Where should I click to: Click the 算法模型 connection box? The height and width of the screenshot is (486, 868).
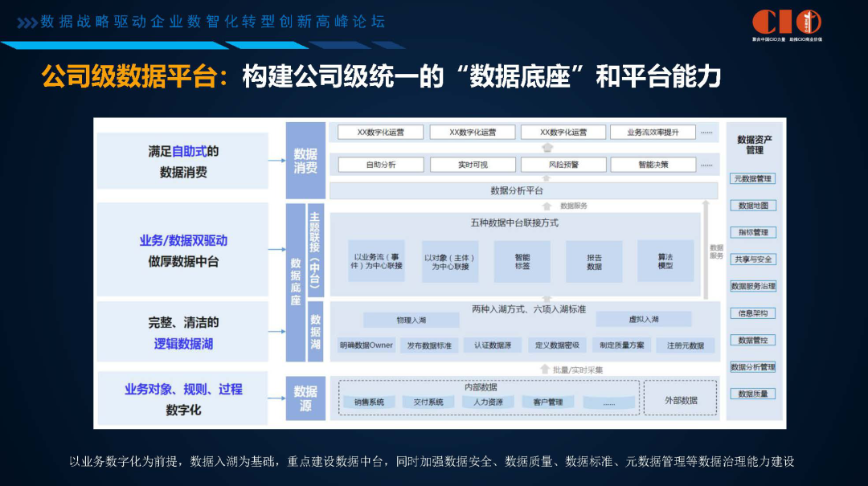point(665,259)
